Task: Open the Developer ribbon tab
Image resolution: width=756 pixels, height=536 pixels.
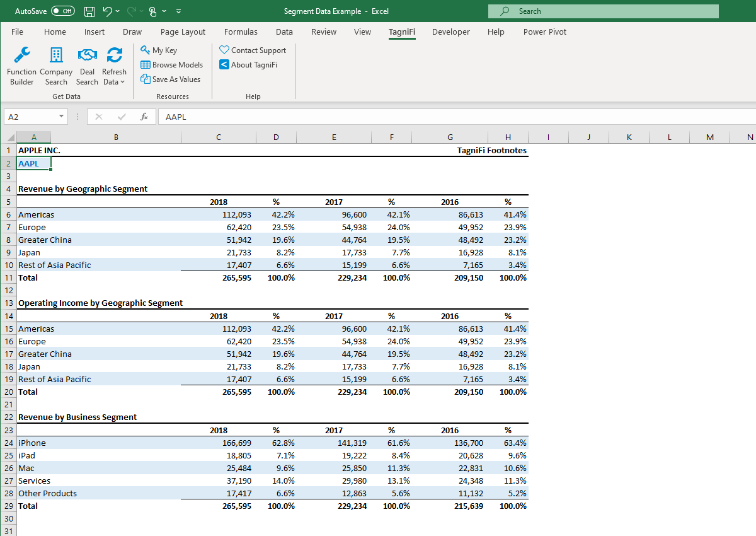Action: click(x=451, y=32)
